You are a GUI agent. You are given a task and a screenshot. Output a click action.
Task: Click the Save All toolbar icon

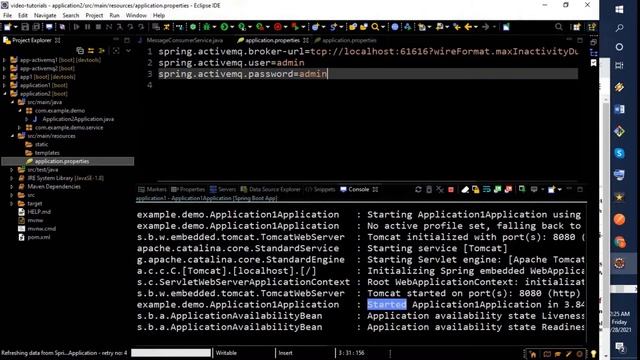coord(36,27)
